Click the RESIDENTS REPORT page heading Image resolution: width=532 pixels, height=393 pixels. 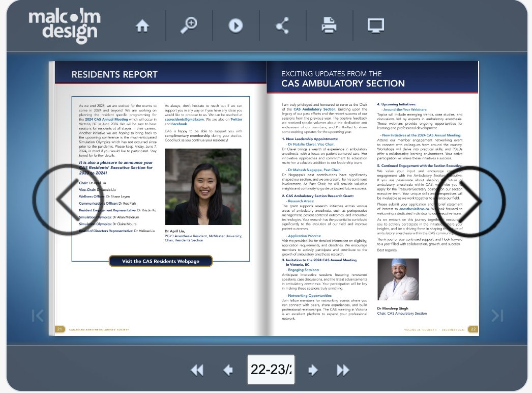click(114, 75)
